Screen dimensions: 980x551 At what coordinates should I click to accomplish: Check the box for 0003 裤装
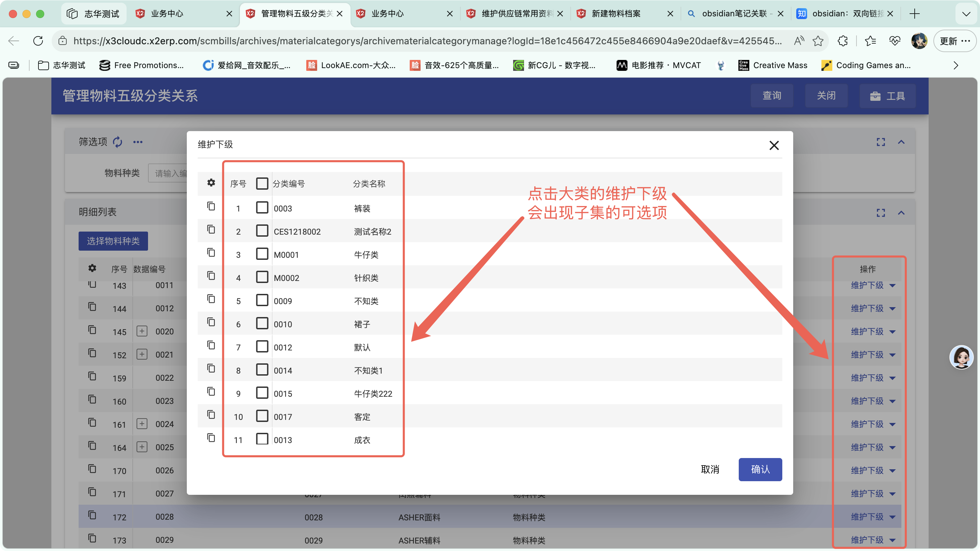tap(262, 207)
